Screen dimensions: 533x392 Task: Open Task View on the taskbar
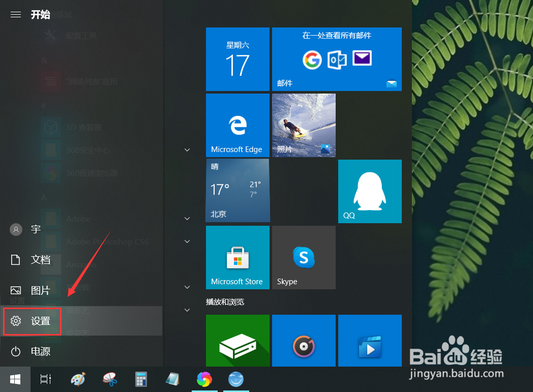click(x=46, y=379)
